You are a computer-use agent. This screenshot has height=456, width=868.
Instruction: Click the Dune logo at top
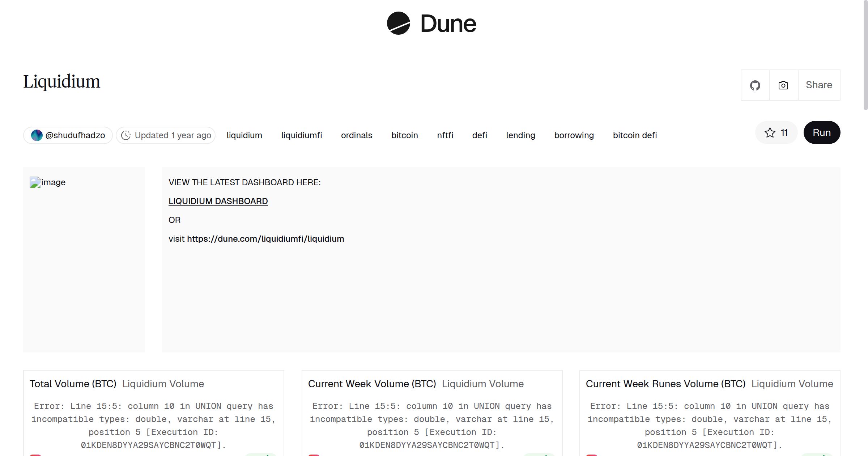pos(431,24)
